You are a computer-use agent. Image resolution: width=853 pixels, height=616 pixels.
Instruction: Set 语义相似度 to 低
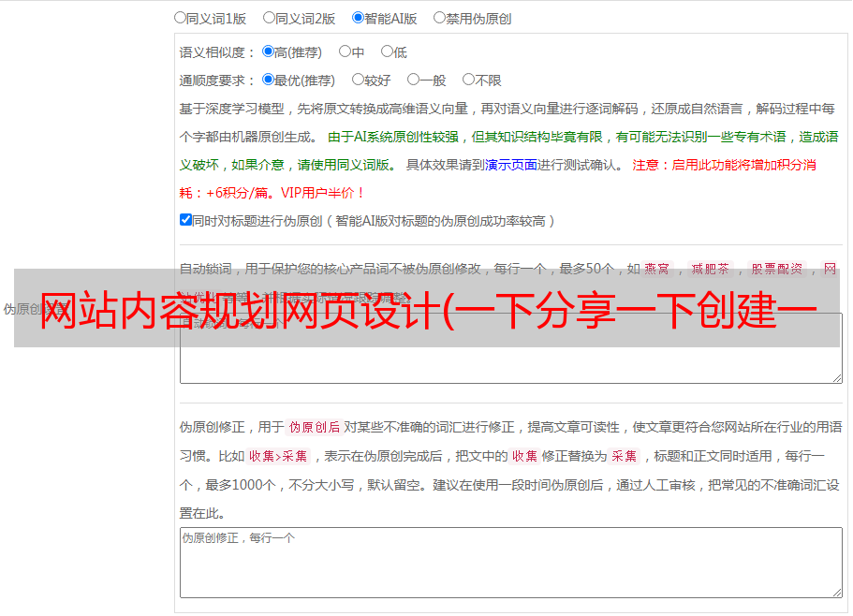pos(387,51)
